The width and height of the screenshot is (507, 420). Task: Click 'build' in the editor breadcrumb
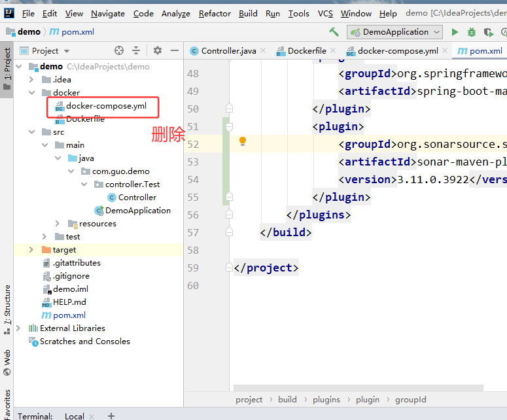287,400
